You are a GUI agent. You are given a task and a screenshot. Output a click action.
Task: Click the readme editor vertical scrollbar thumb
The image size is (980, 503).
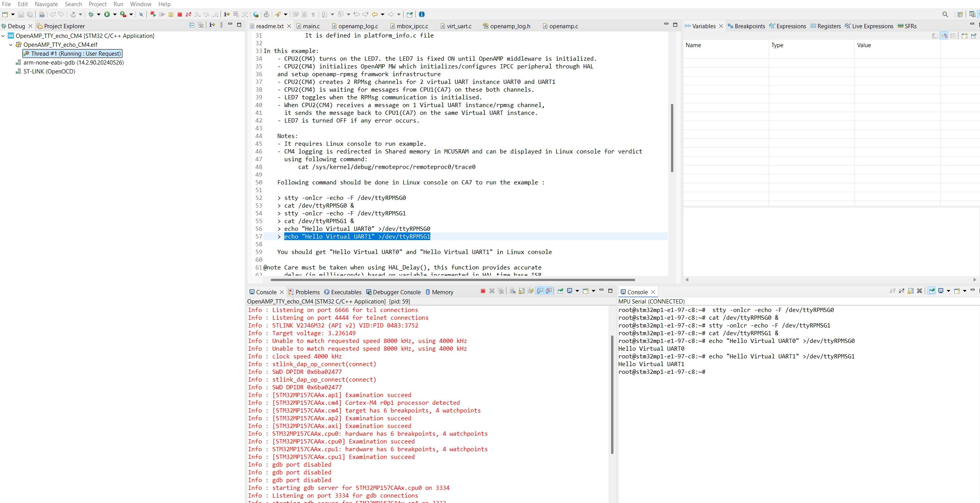click(672, 138)
